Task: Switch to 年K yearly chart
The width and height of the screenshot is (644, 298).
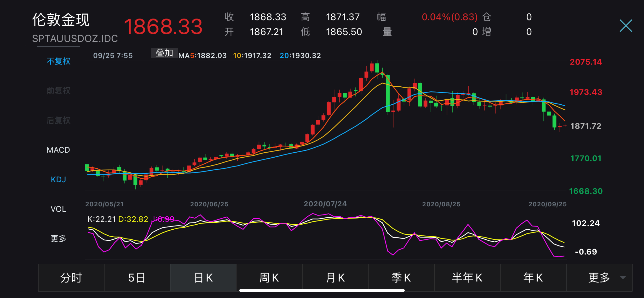Action: [533, 277]
